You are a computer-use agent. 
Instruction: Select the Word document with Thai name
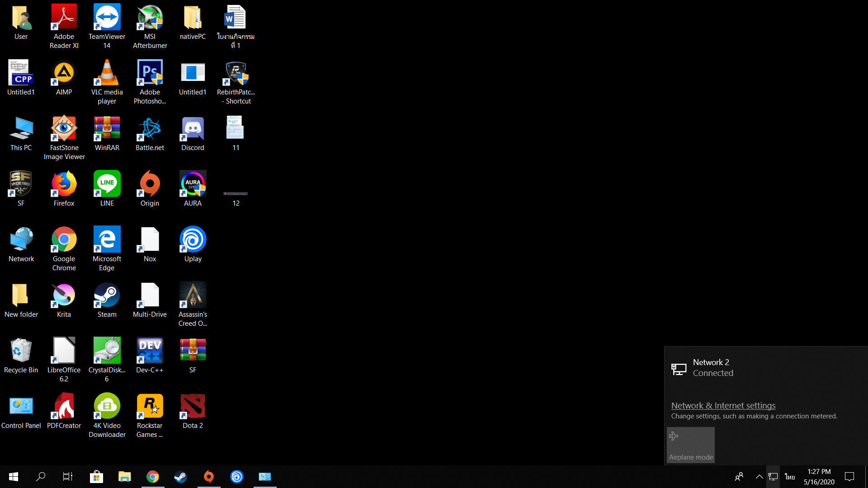236,26
